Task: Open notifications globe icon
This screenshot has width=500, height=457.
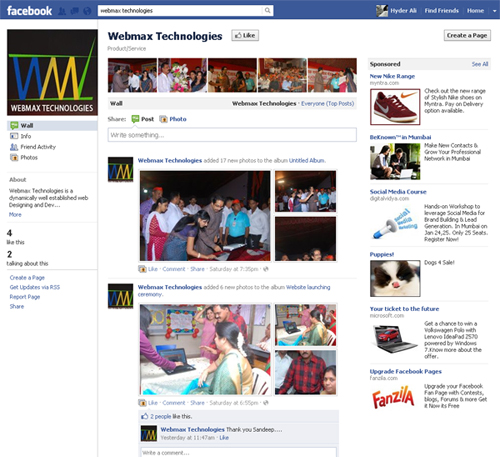Action: click(87, 11)
